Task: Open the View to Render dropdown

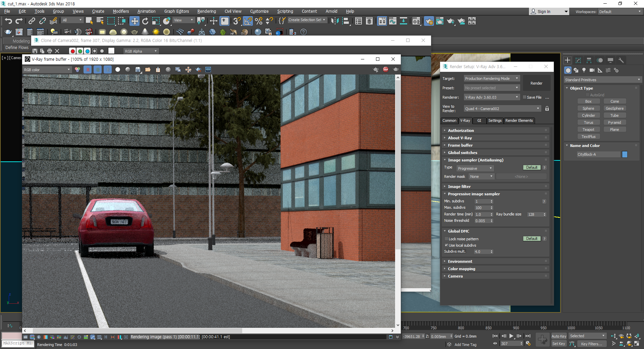Action: click(x=502, y=109)
